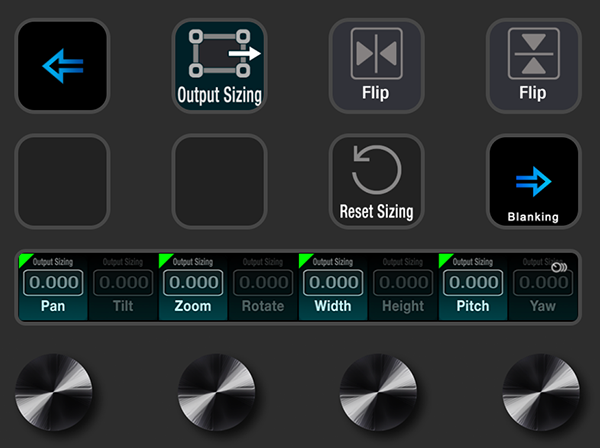Click the Tilt label
This screenshot has width=600, height=448.
pos(123,306)
